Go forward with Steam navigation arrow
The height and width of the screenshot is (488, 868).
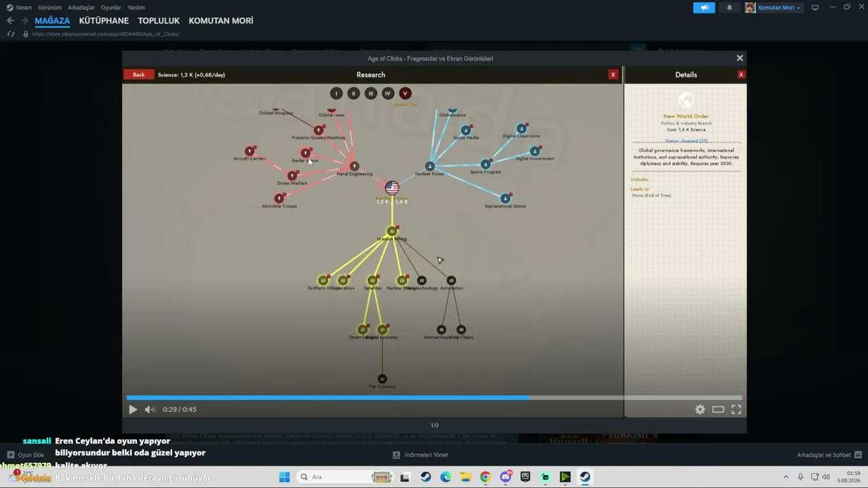point(24,21)
